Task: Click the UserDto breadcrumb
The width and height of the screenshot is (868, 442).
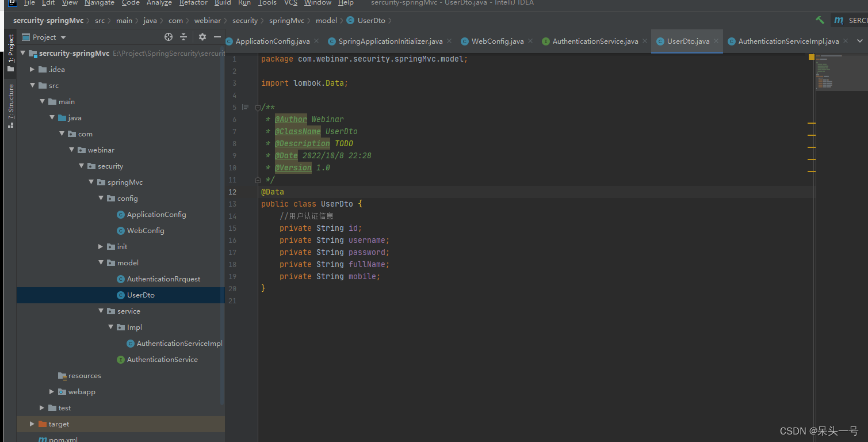Action: tap(371, 20)
